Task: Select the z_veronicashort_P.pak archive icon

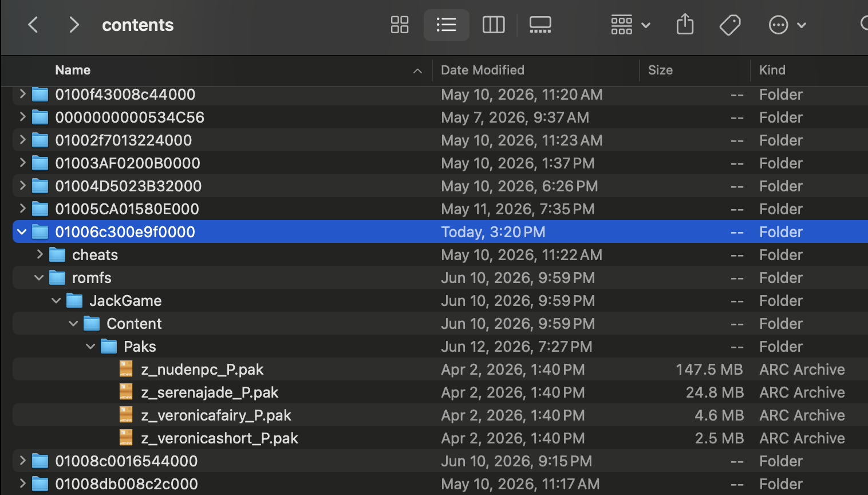Action: [126, 438]
